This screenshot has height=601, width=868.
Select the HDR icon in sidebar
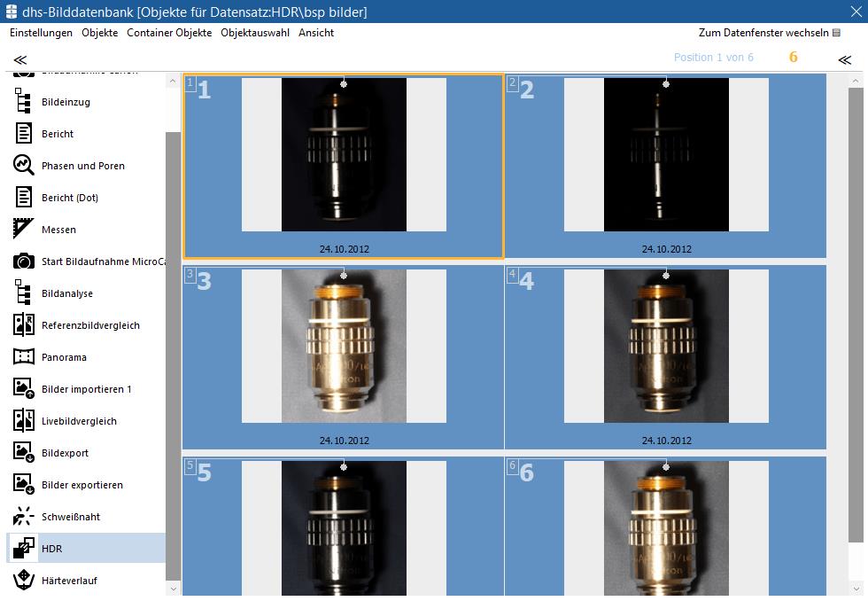pyautogui.click(x=24, y=549)
